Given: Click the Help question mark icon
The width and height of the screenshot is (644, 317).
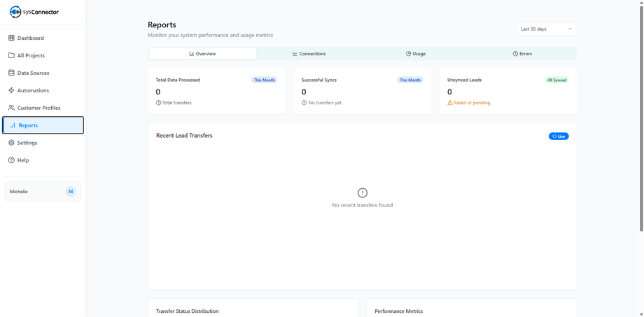Looking at the screenshot, I should [x=11, y=160].
